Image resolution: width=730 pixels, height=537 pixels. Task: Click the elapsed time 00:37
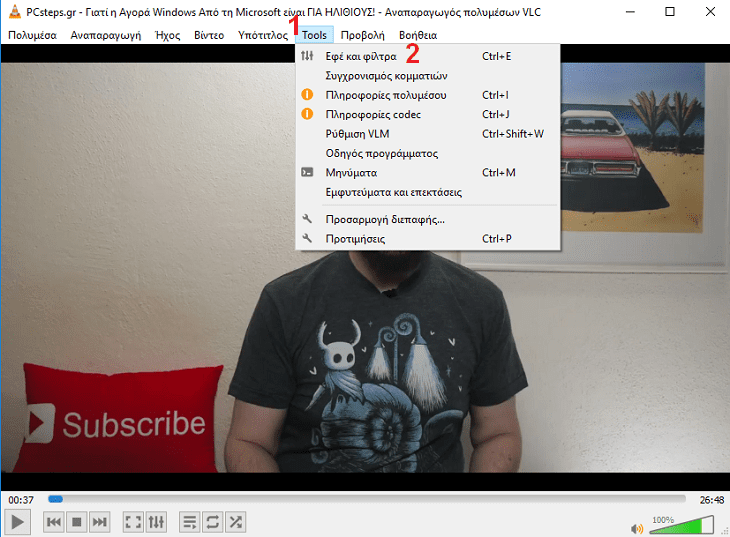pos(21,500)
